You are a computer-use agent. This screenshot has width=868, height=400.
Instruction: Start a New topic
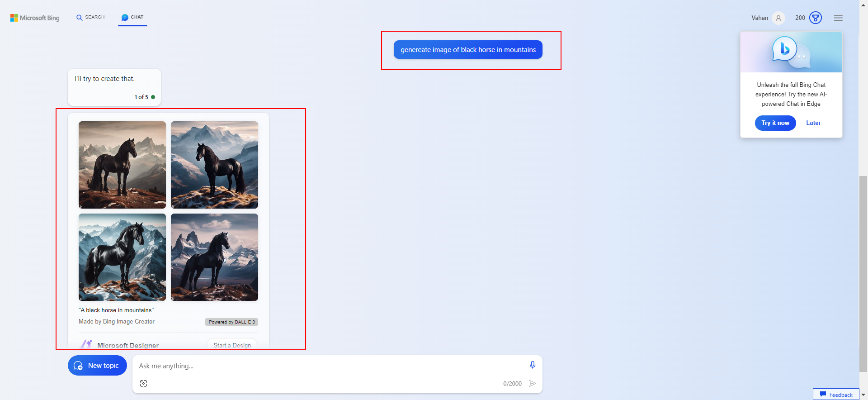coord(97,366)
